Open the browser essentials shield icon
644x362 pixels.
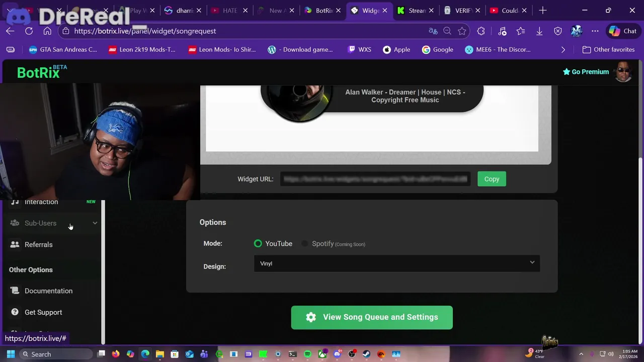558,31
